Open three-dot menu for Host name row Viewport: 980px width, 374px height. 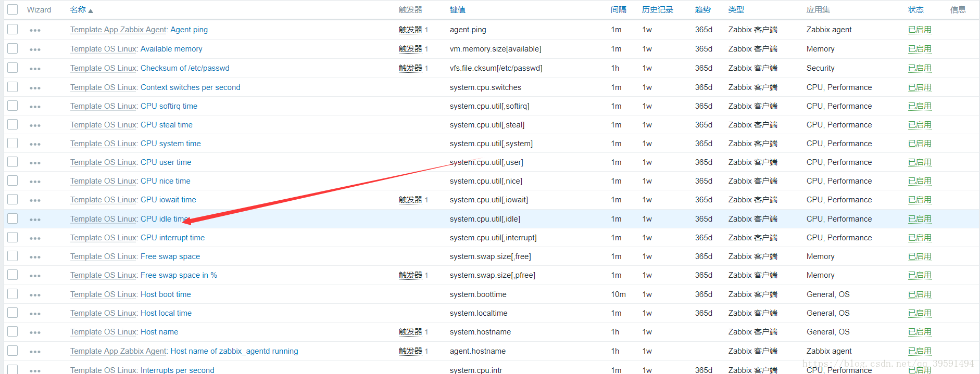point(35,332)
